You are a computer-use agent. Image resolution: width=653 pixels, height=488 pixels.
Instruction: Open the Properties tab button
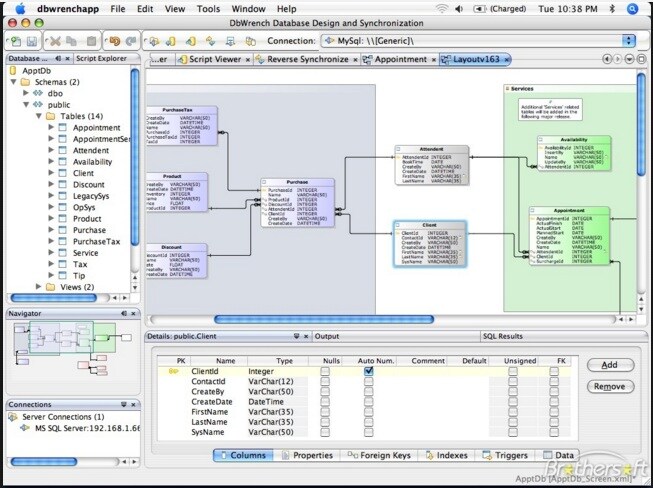coord(307,456)
